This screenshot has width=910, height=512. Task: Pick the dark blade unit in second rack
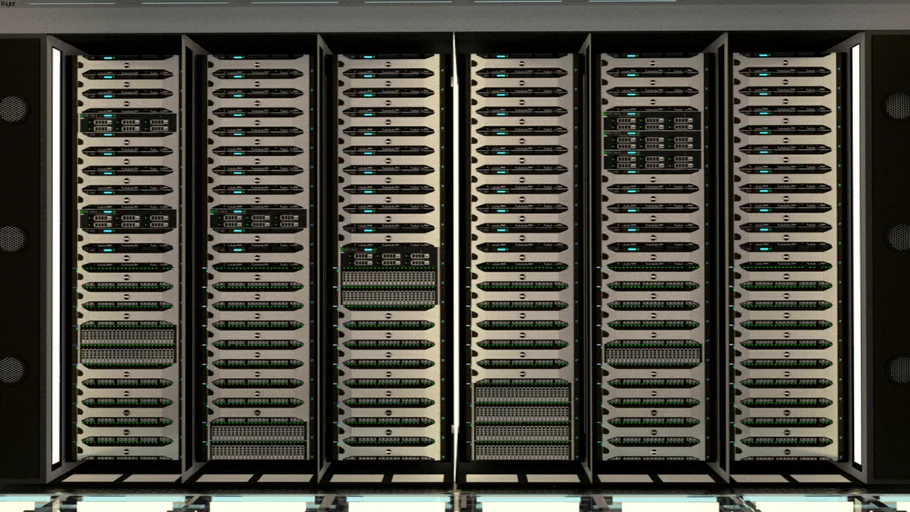pyautogui.click(x=258, y=220)
